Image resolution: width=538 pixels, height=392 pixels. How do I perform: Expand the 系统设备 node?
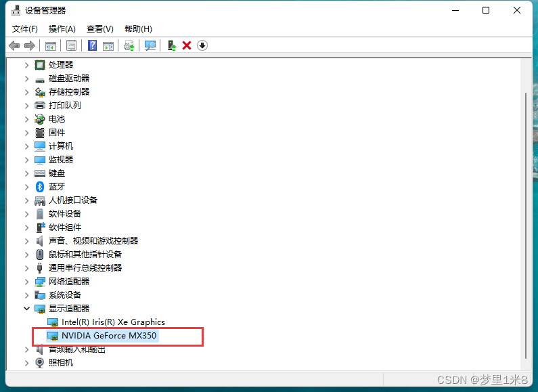tap(27, 295)
